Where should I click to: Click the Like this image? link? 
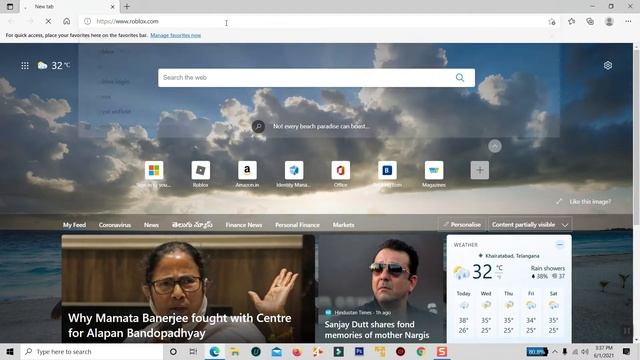[590, 202]
